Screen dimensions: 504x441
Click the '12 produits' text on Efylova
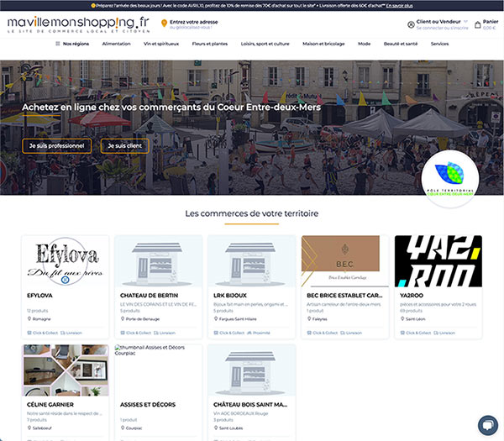click(x=38, y=311)
